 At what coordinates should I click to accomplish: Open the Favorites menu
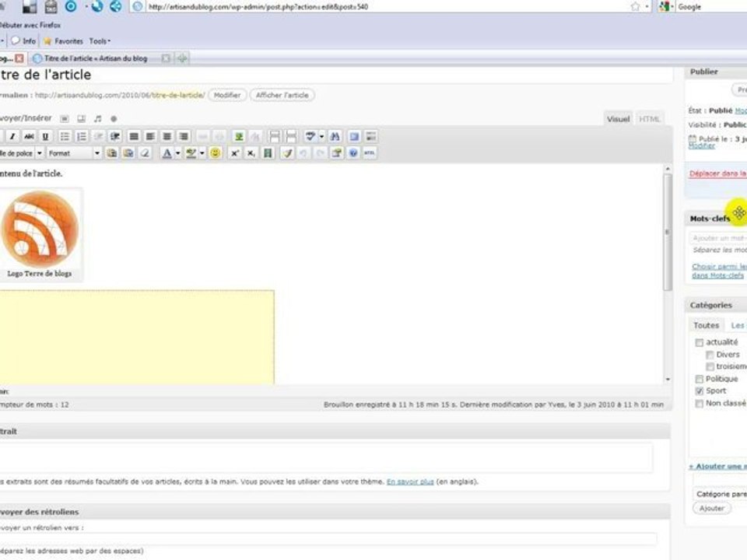pos(64,41)
